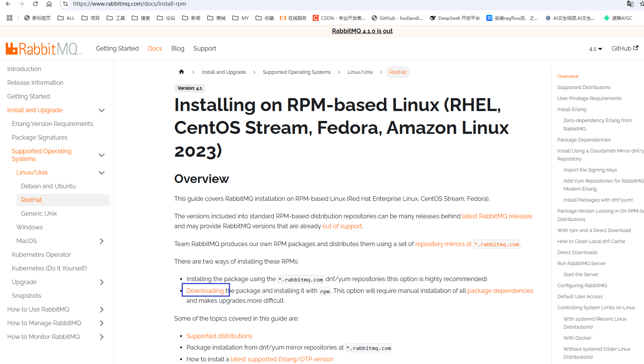Image resolution: width=644 pixels, height=364 pixels.
Task: Open Support in top navigation
Action: [x=205, y=48]
